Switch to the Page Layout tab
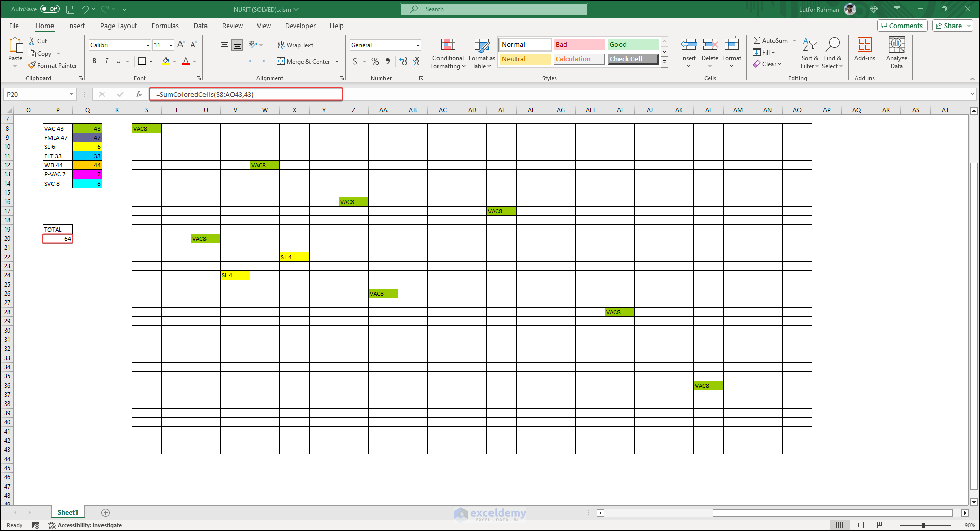The height and width of the screenshot is (531, 980). pos(118,26)
